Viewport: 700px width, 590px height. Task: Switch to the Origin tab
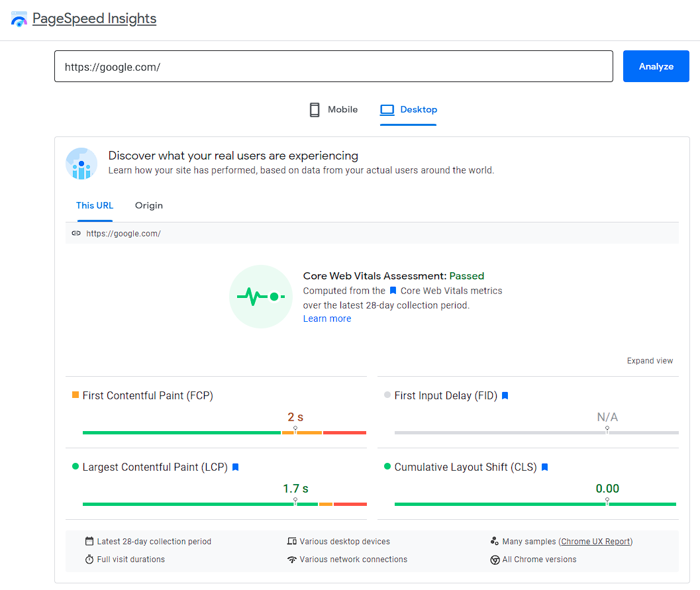[148, 206]
